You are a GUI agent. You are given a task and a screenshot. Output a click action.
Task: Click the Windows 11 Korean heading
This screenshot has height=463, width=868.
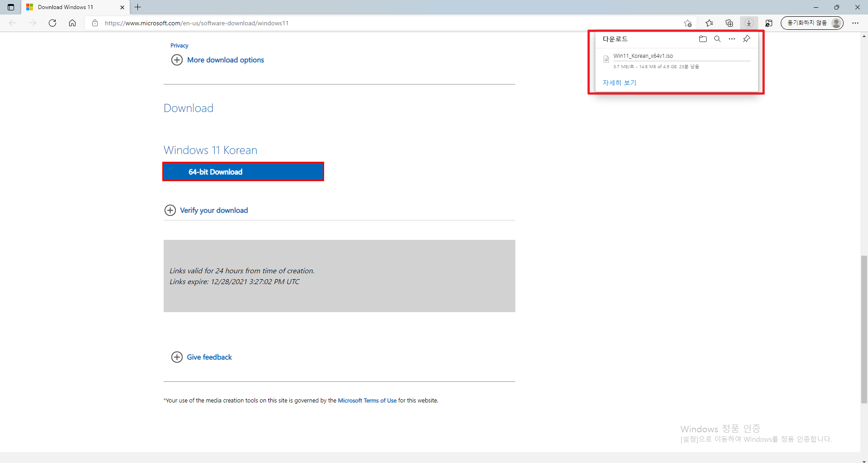(210, 150)
